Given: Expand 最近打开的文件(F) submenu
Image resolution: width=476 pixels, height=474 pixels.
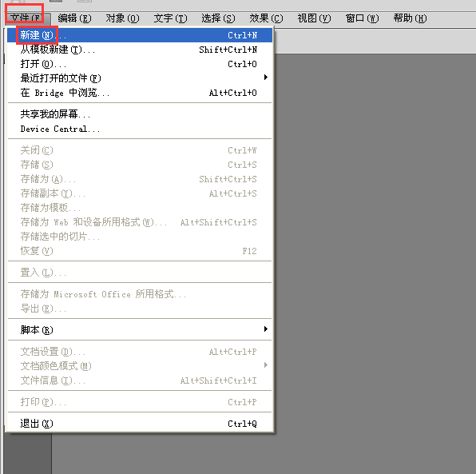Looking at the screenshot, I should pyautogui.click(x=140, y=78).
